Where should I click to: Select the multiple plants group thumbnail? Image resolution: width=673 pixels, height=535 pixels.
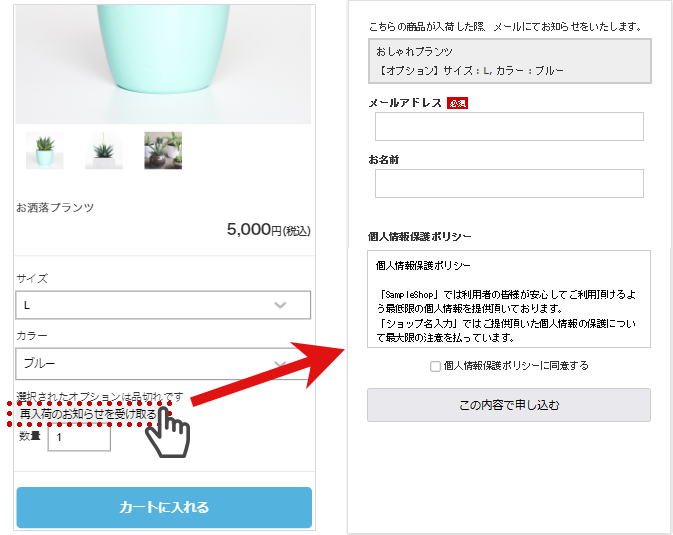[x=163, y=151]
